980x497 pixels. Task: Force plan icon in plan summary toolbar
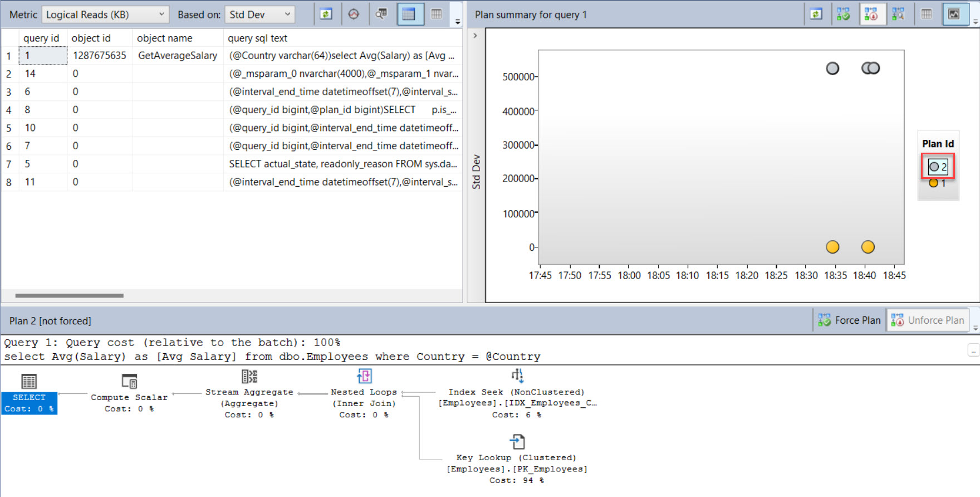click(x=844, y=14)
